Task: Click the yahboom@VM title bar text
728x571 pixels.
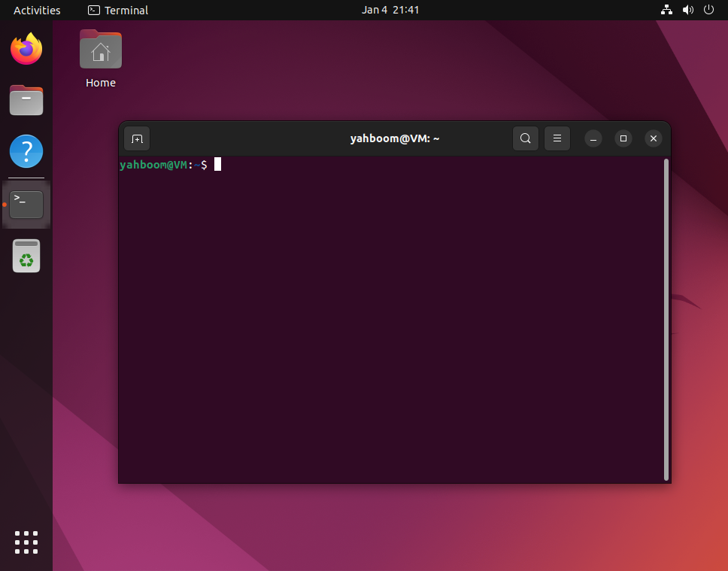Action: 395,138
